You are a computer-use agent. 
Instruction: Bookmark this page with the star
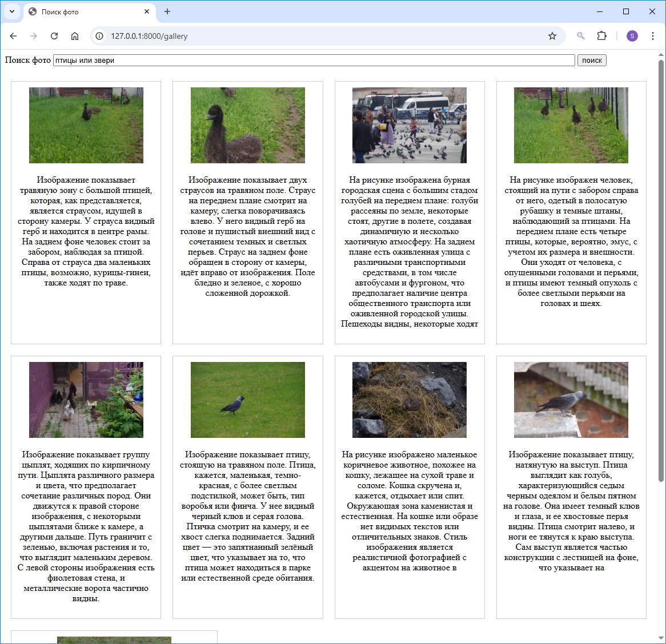point(552,36)
